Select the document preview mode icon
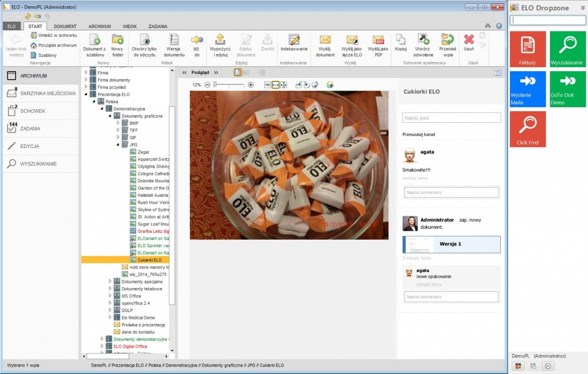Image resolution: width=588 pixels, height=374 pixels. [x=238, y=72]
